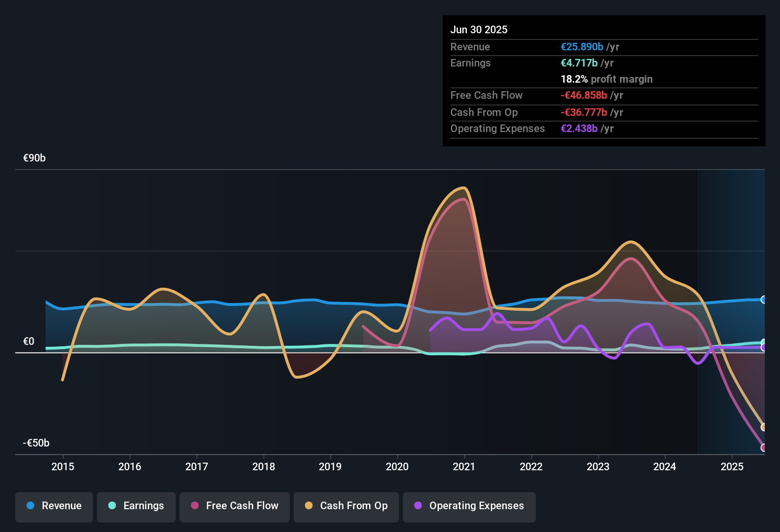Expand the Free Cash Flow legend chip
The height and width of the screenshot is (532, 780).
click(x=234, y=506)
